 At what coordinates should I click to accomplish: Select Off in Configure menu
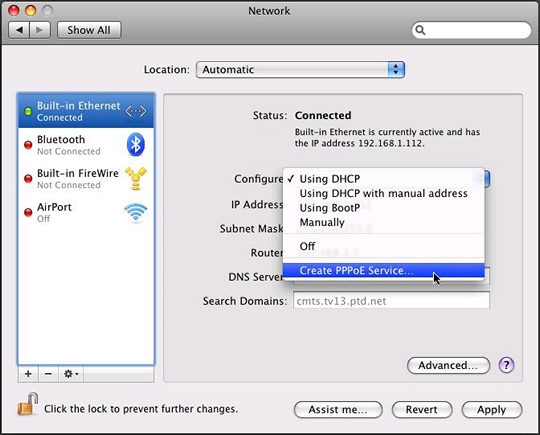tap(383, 246)
